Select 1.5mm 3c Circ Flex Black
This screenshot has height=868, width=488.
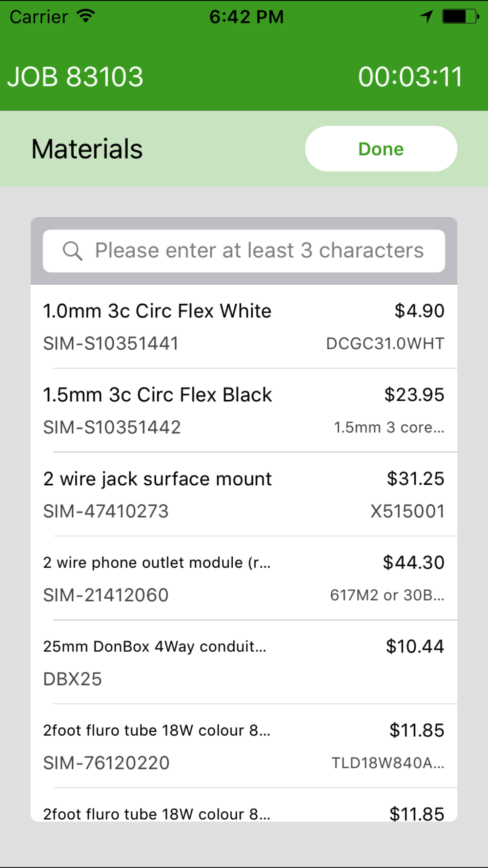coord(244,411)
